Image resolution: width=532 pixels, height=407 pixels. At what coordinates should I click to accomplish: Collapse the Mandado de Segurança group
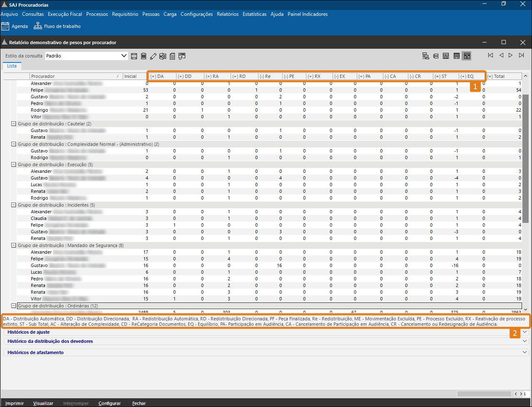tap(13, 245)
